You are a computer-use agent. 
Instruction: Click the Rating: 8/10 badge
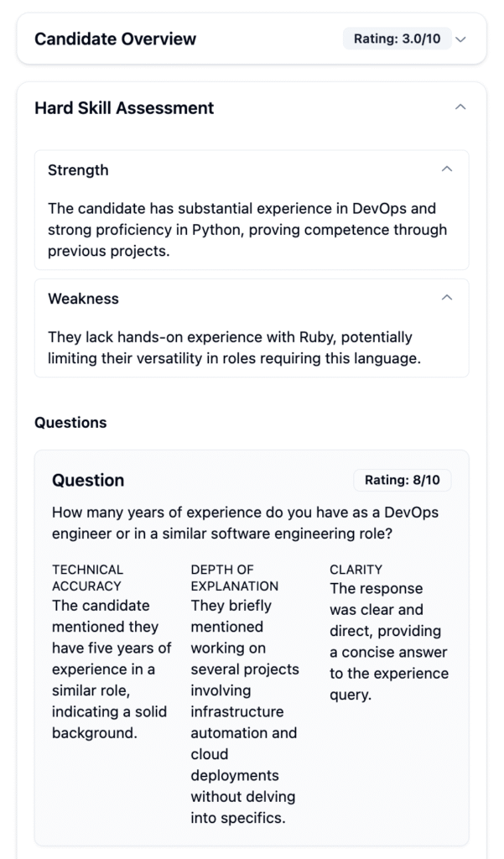tap(402, 480)
